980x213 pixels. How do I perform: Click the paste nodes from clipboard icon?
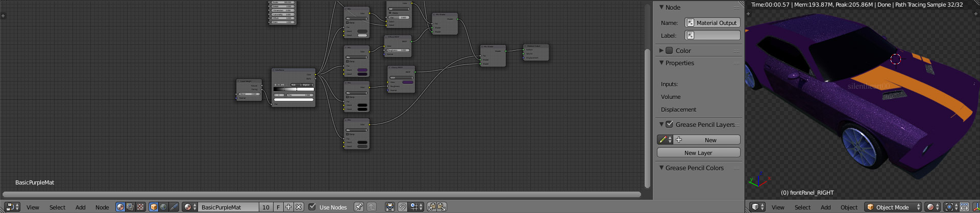point(442,207)
